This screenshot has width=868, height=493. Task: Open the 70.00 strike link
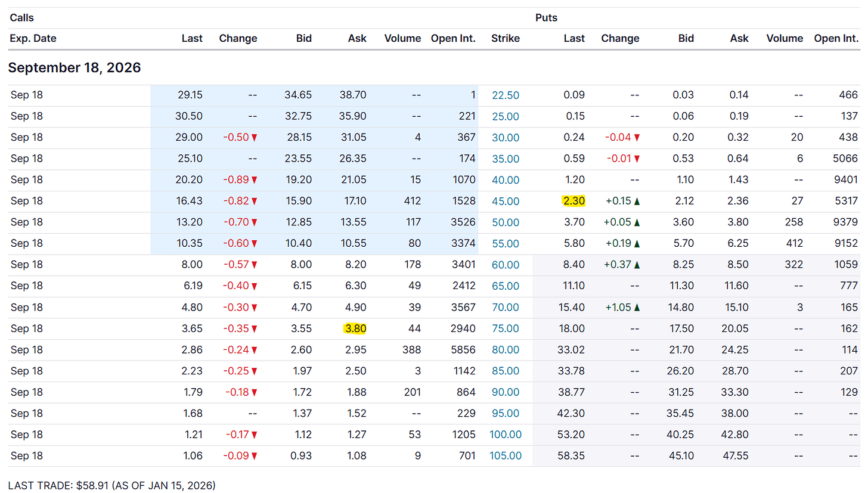505,308
